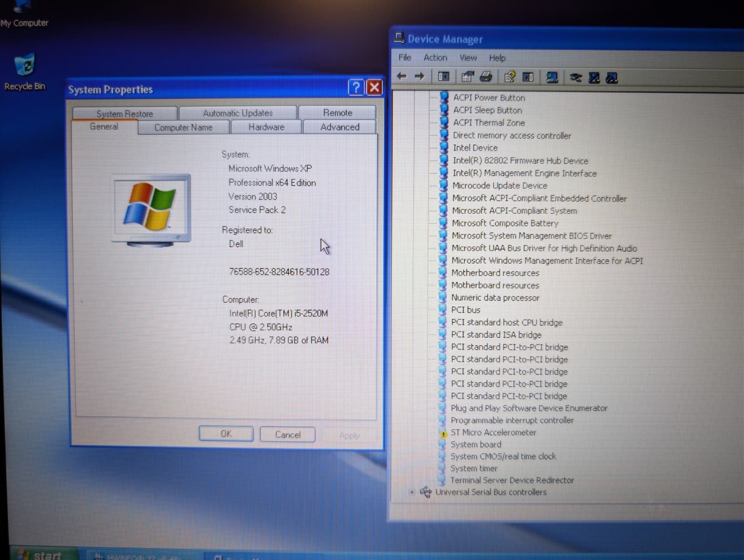Select Microcode Update Device
This screenshot has width=744, height=560.
pyautogui.click(x=499, y=186)
